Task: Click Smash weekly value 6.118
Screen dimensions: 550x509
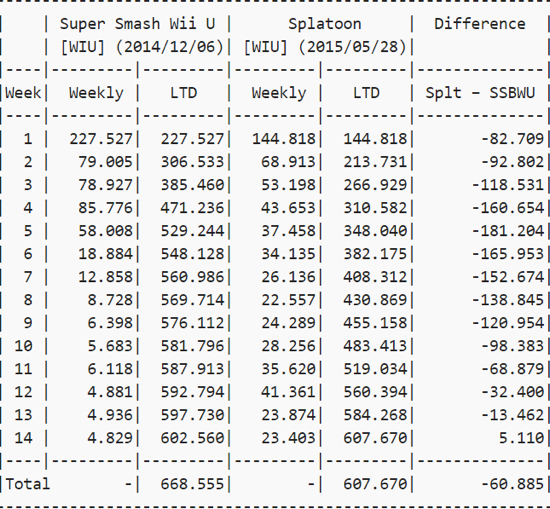Action: [110, 369]
